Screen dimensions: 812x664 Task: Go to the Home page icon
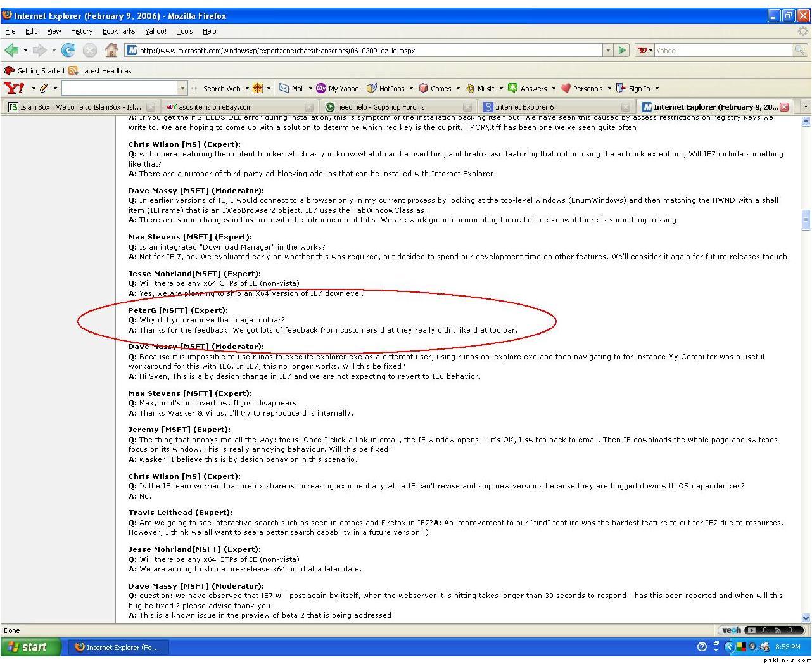point(111,50)
